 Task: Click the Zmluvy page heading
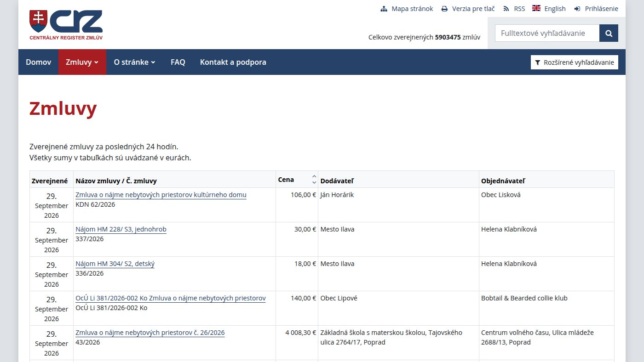63,109
